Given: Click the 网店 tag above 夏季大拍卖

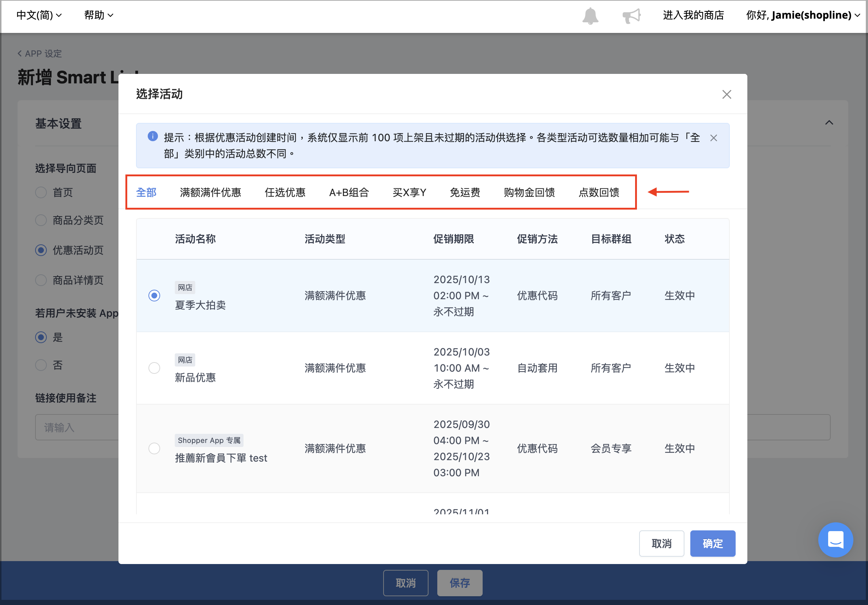Looking at the screenshot, I should (185, 288).
